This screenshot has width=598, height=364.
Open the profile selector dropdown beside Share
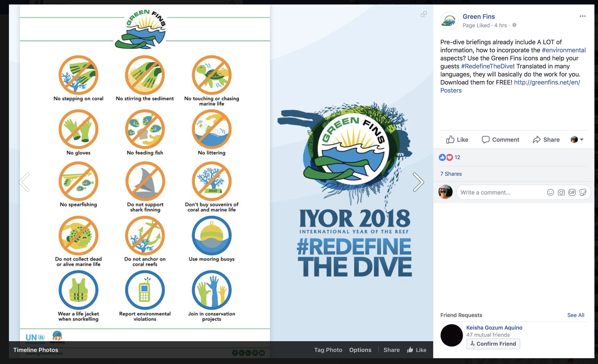pos(577,139)
